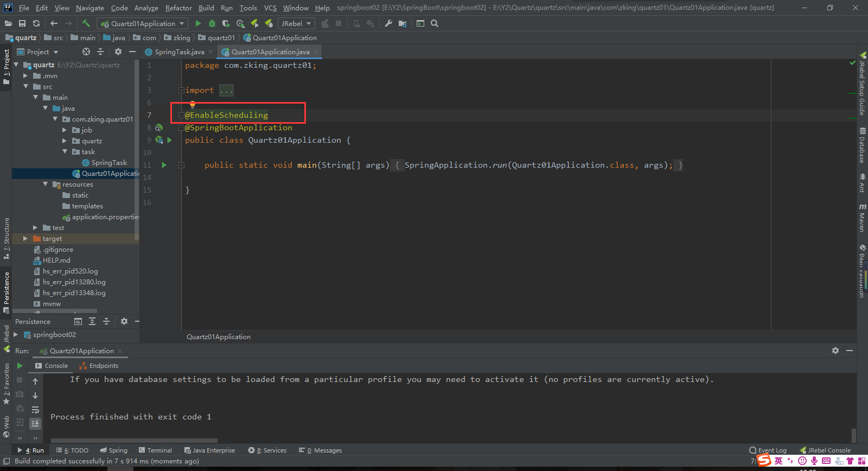
Task: Open Project Structure from the toolbar
Action: (403, 23)
